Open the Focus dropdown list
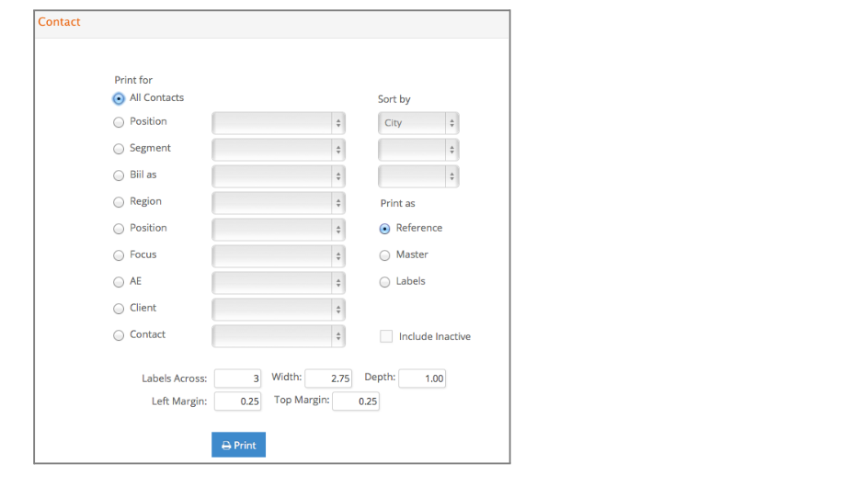Image resolution: width=868 pixels, height=497 pixels. coord(279,256)
